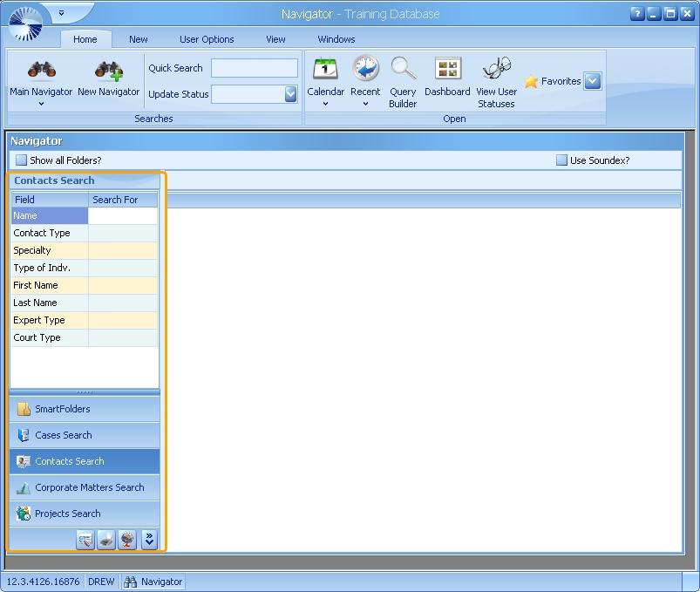Screen dimensions: 700x592
Task: Switch to the Home ribbon tab
Action: [x=85, y=39]
